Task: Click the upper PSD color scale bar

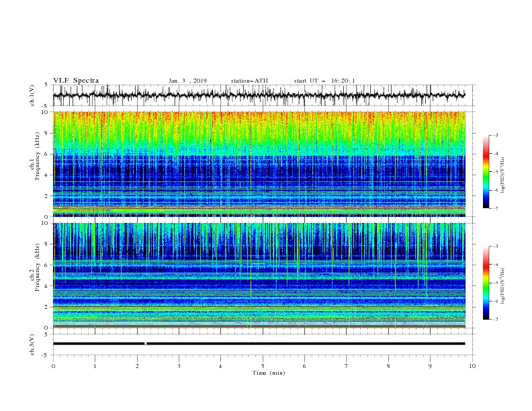Action: pyautogui.click(x=486, y=172)
